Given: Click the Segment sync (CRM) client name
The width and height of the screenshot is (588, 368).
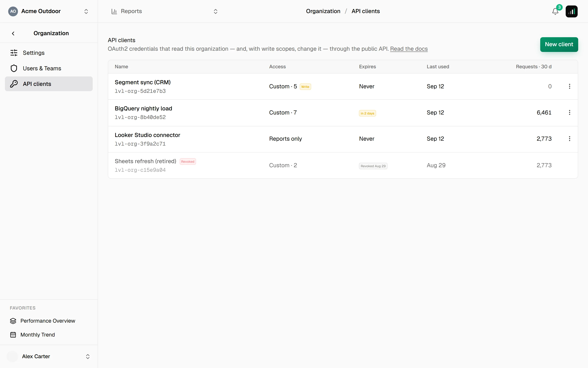Looking at the screenshot, I should coord(143,82).
